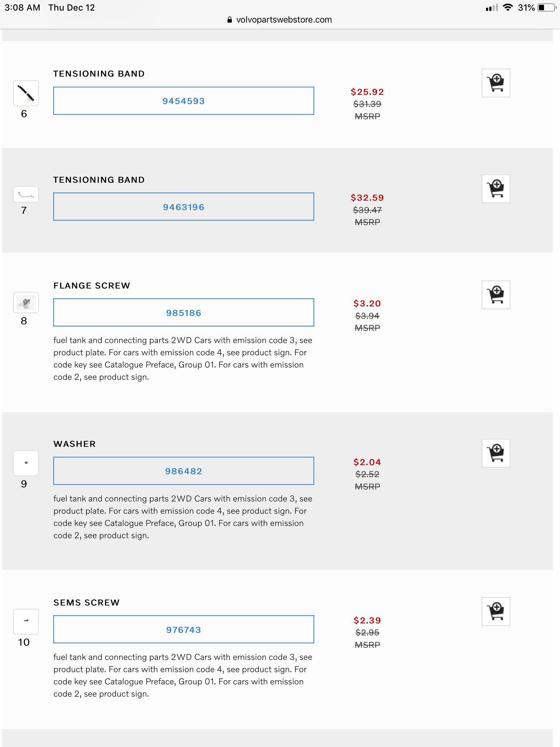View thumbnail image for item 6
Screen dimensions: 560x747
(26, 93)
